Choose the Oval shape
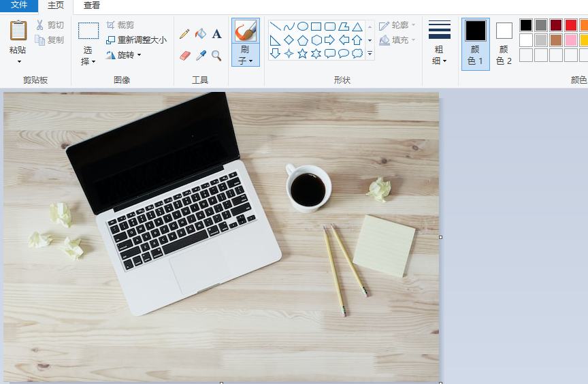The height and width of the screenshot is (384, 588). pos(303,27)
